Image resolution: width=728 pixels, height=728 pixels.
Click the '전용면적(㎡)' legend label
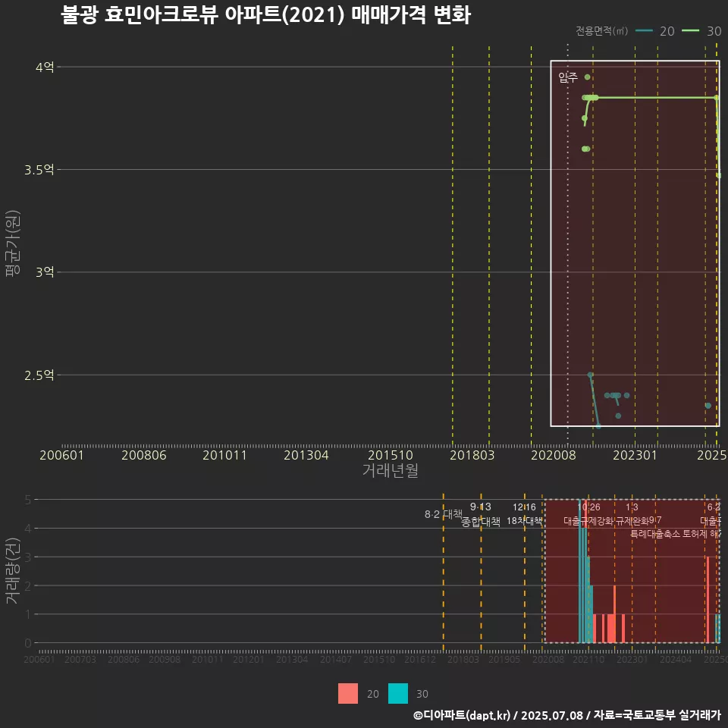point(601,31)
